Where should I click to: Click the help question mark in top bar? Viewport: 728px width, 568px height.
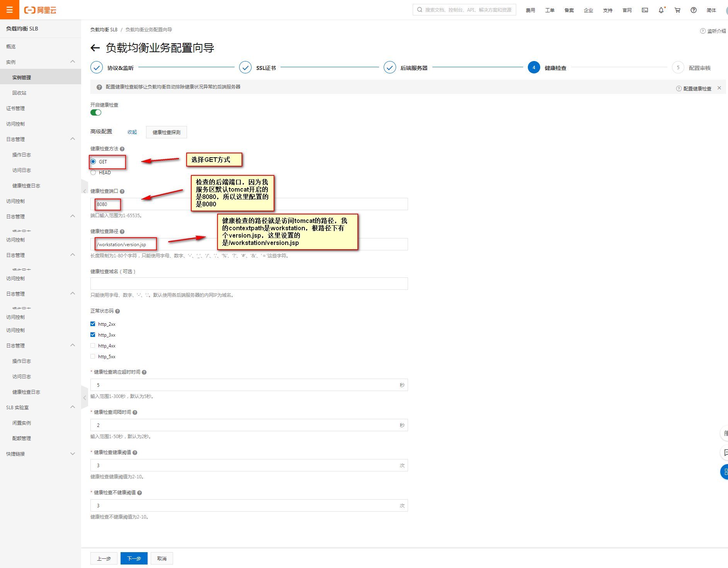(x=694, y=10)
